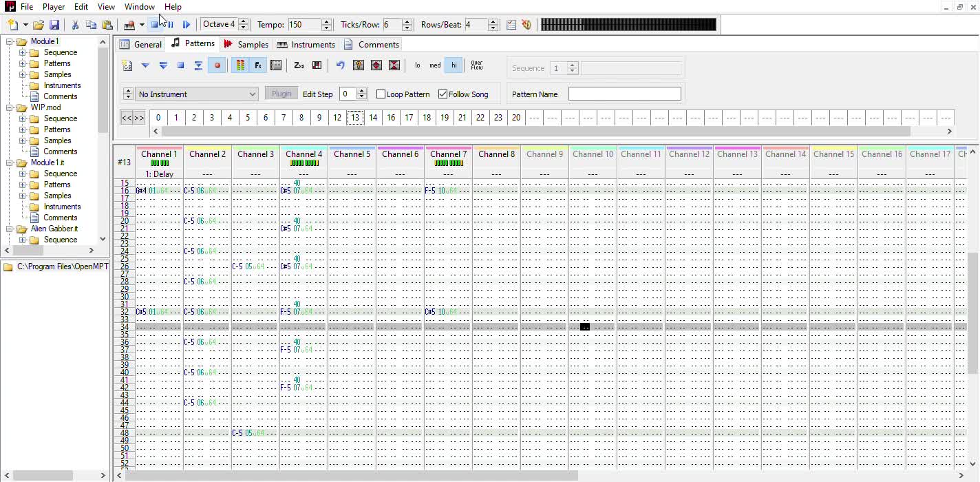Screen dimensions: 980x482
Task: Create a new pattern in the pattern toolbar
Action: point(127,65)
